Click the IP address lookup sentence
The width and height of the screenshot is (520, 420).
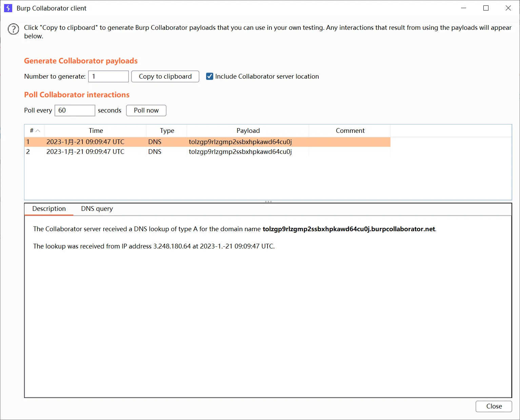pos(154,246)
